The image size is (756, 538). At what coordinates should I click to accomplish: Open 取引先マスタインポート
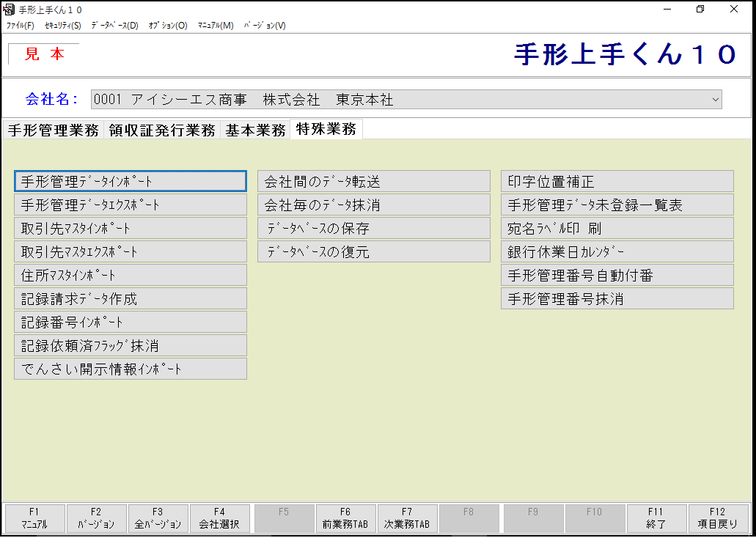point(131,228)
